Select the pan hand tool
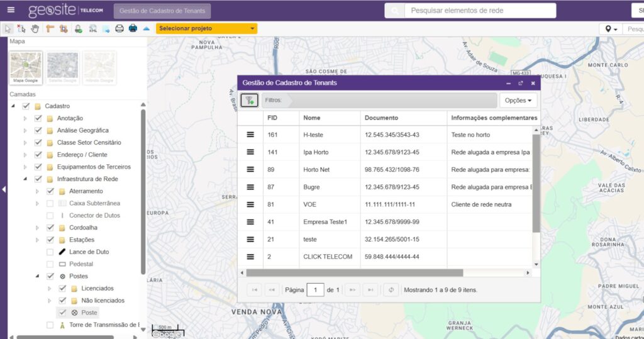This screenshot has width=644, height=339. tap(35, 29)
